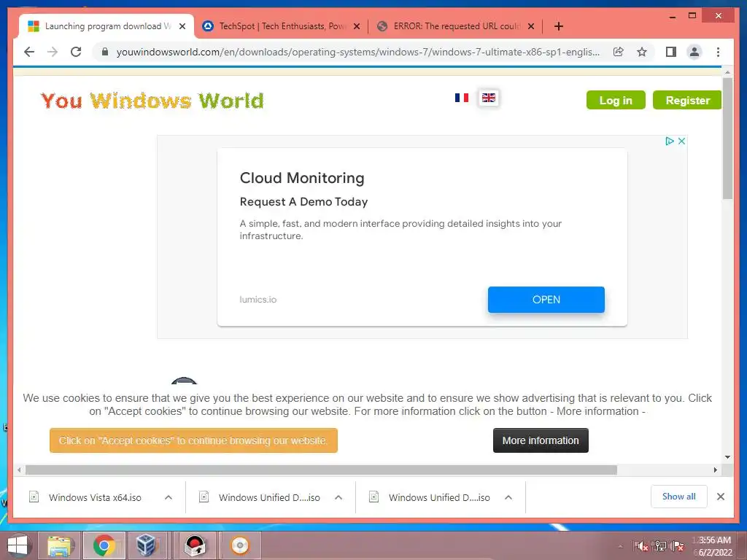Click the network tray icon
Viewport: 747px width, 560px height.
point(659,546)
